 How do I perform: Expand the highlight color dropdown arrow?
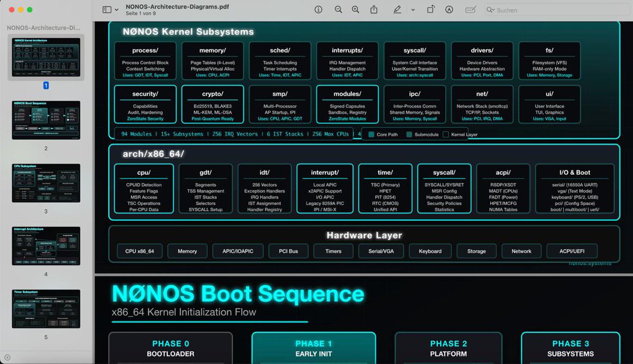(413, 9)
